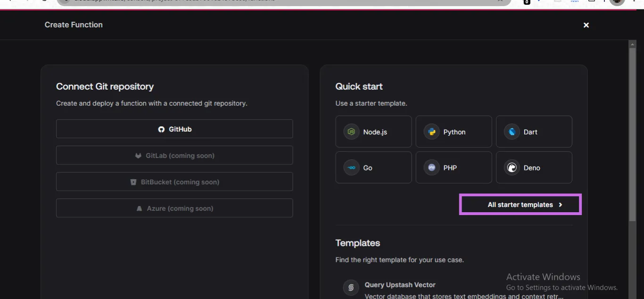
Task: Choose the Go starter template
Action: point(373,167)
